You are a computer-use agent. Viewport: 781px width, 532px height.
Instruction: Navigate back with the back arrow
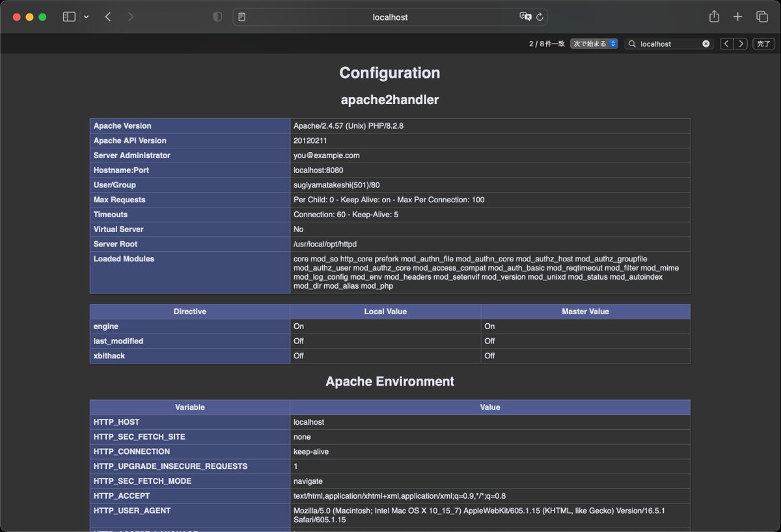tap(108, 16)
